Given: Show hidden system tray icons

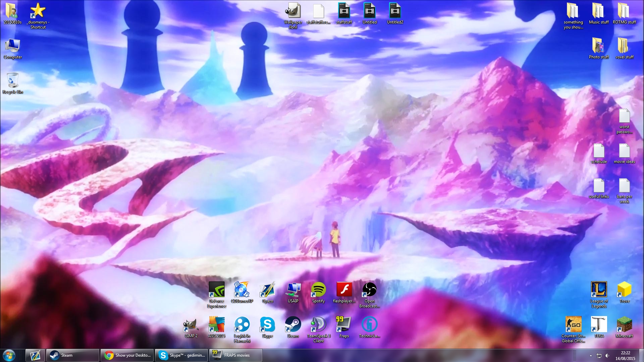Looking at the screenshot, I should pyautogui.click(x=591, y=356).
